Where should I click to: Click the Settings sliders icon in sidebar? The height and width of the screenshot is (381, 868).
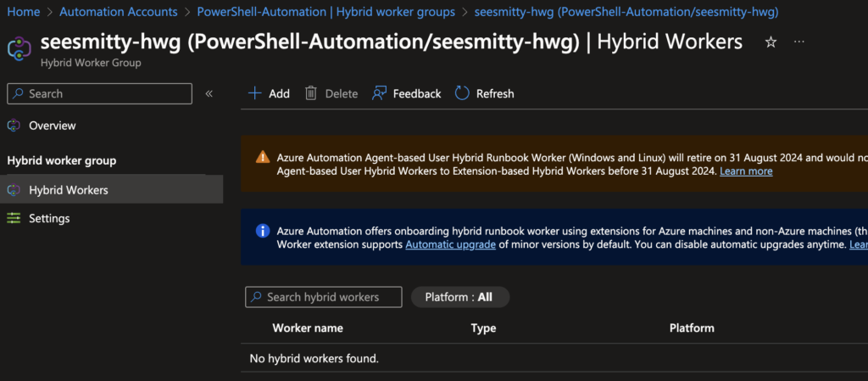point(14,218)
